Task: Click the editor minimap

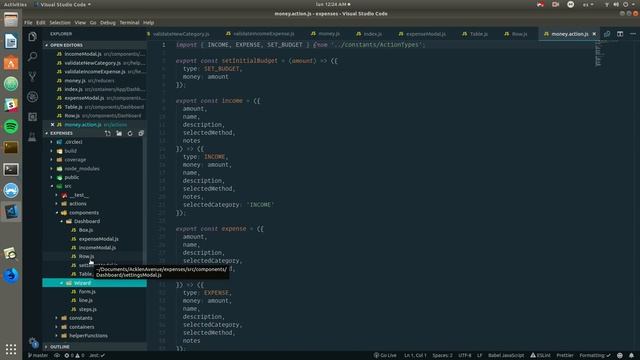Action: click(x=598, y=54)
